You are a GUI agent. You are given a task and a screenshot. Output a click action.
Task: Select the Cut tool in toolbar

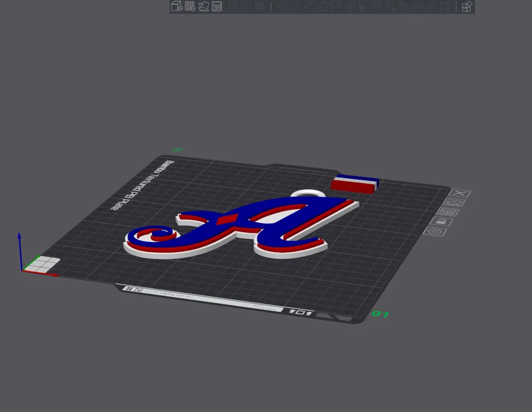pos(336,6)
